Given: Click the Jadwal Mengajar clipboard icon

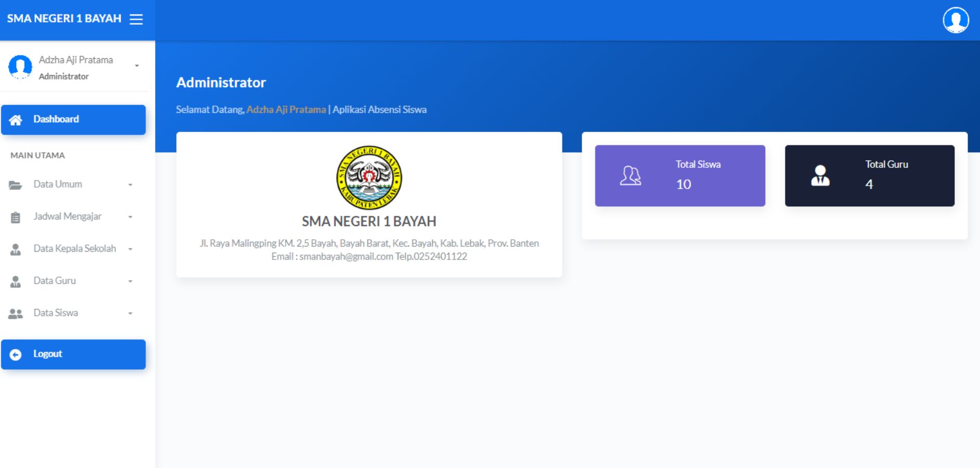Looking at the screenshot, I should (x=16, y=217).
